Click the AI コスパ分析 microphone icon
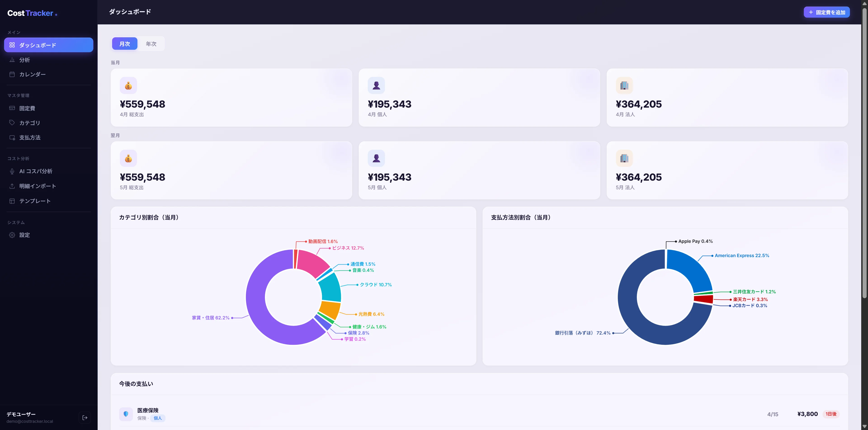 pos(12,171)
